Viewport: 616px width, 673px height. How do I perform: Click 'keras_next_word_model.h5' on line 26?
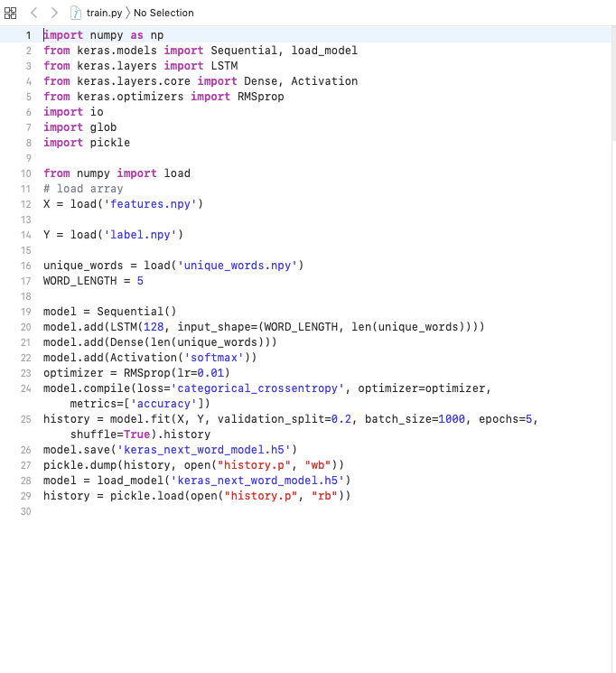204,450
